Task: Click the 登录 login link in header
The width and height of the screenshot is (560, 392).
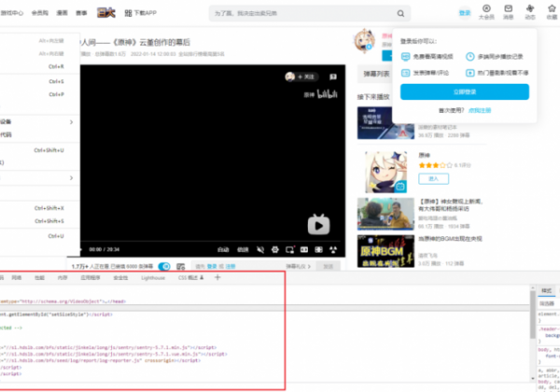Action: point(465,13)
